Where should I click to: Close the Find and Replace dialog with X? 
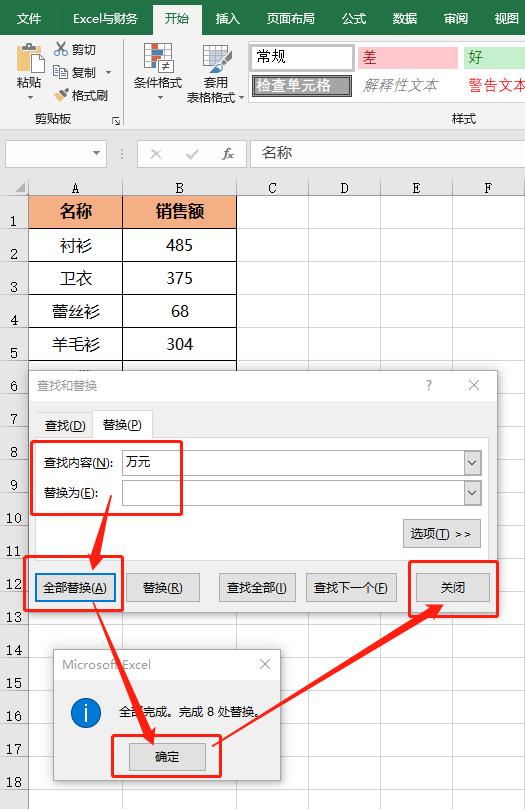474,385
